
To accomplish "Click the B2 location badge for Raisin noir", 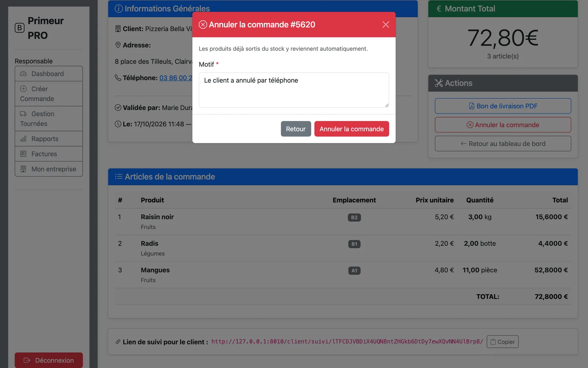I will coord(354,217).
